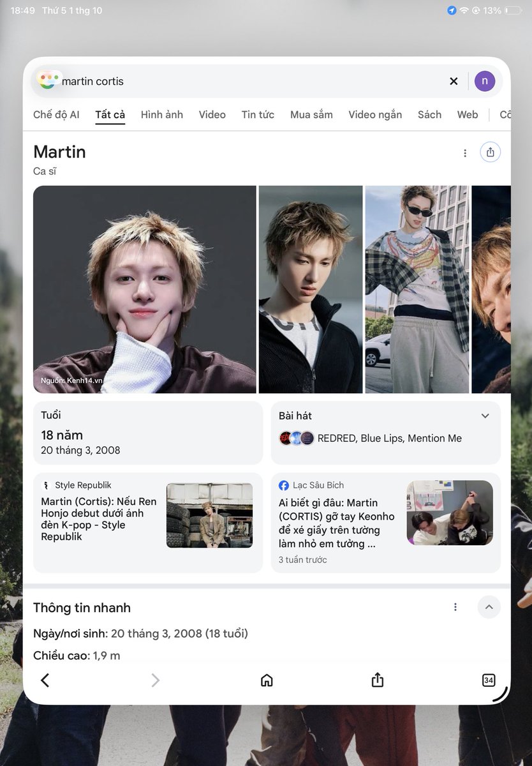Open the Facebook post thumbnail image

[450, 513]
